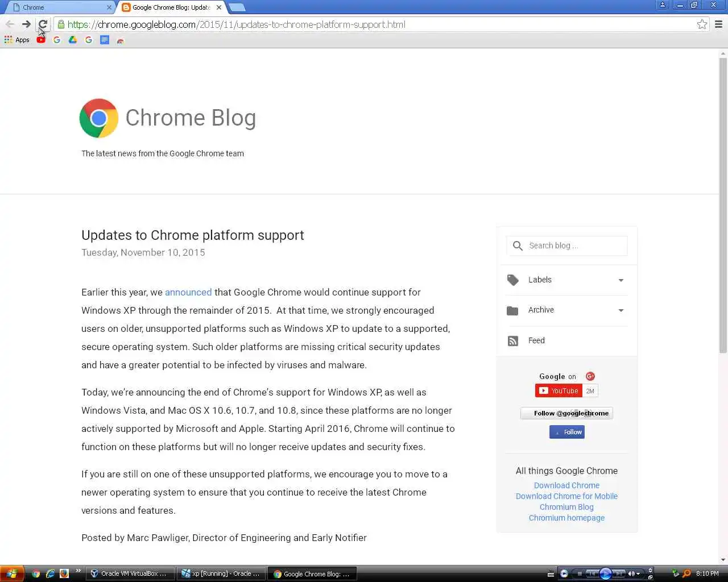Click the on-screen keyboard tray icon
Viewport: 728px width, 582px height.
pyautogui.click(x=551, y=574)
